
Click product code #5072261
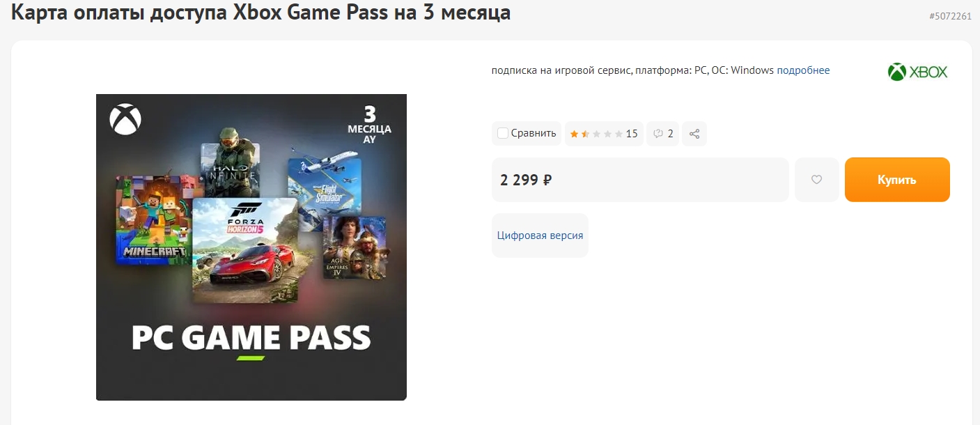coord(950,16)
